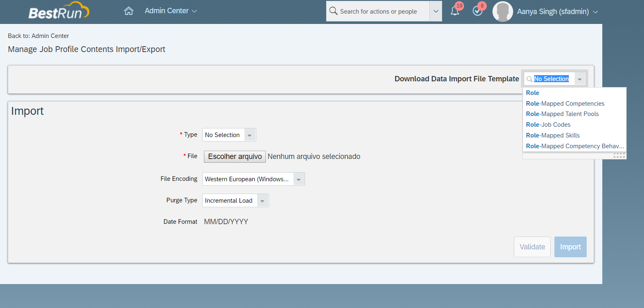
Task: Click the Import section heading
Action: pos(27,111)
